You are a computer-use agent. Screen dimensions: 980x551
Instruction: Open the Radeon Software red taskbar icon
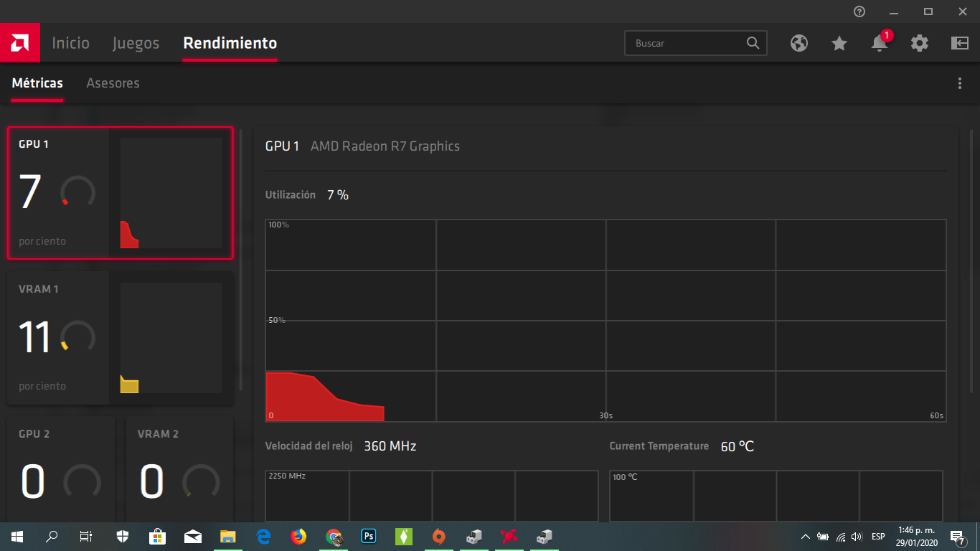pyautogui.click(x=509, y=536)
